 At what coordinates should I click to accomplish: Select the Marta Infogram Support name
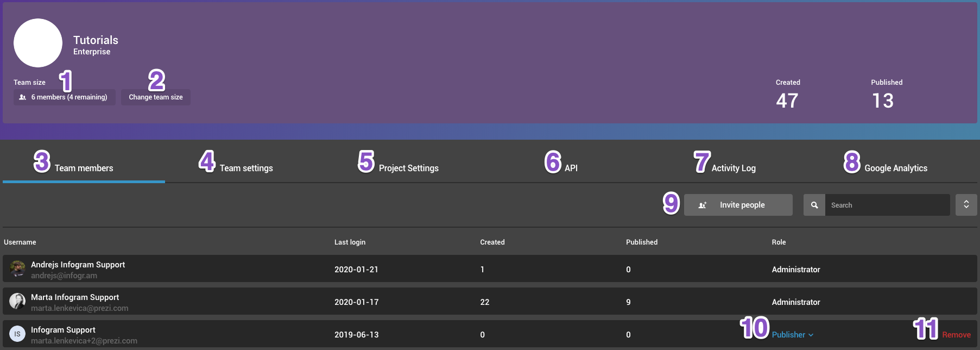(75, 297)
